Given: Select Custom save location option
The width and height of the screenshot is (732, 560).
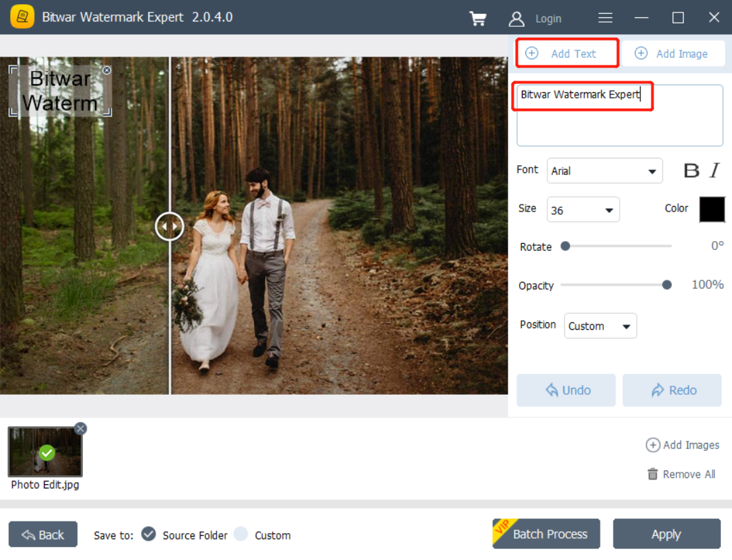Looking at the screenshot, I should coord(241,534).
